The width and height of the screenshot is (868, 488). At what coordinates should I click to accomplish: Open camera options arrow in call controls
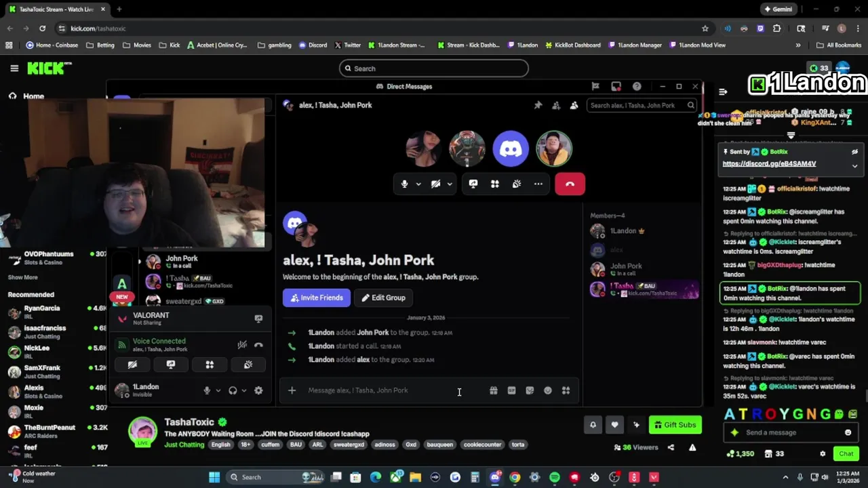[450, 184]
